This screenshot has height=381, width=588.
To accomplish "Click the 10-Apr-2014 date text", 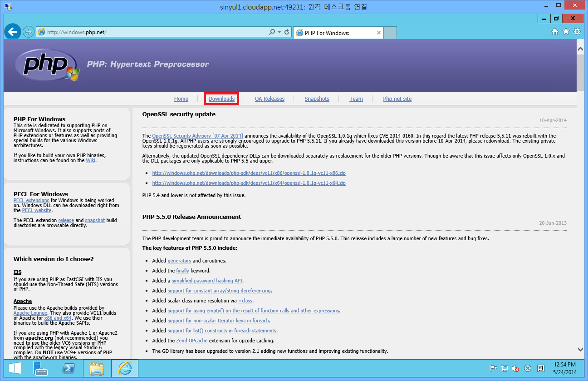I will coord(553,120).
